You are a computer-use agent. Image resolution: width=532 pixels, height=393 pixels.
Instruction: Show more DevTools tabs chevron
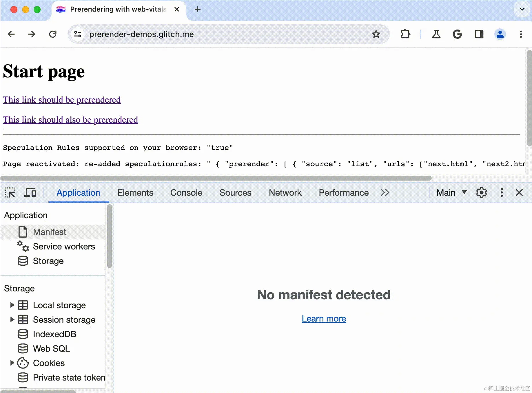click(x=385, y=193)
